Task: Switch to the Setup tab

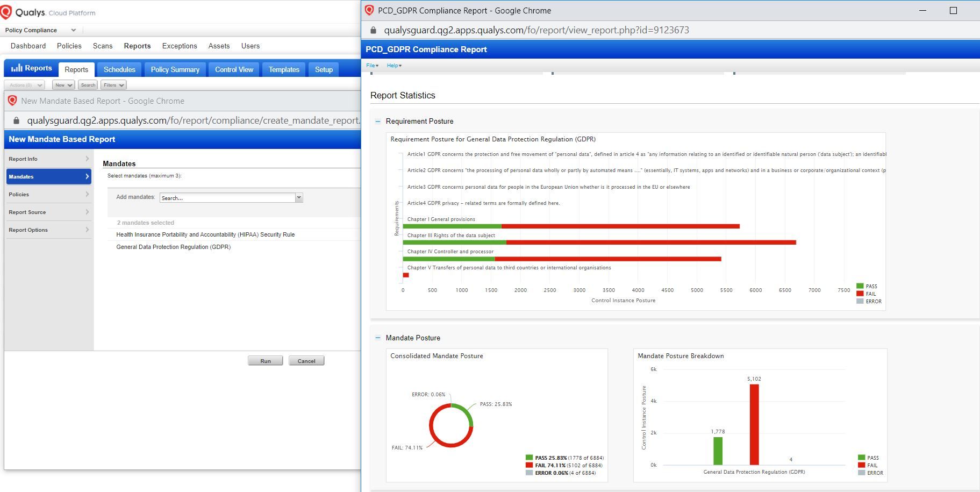Action: click(324, 69)
